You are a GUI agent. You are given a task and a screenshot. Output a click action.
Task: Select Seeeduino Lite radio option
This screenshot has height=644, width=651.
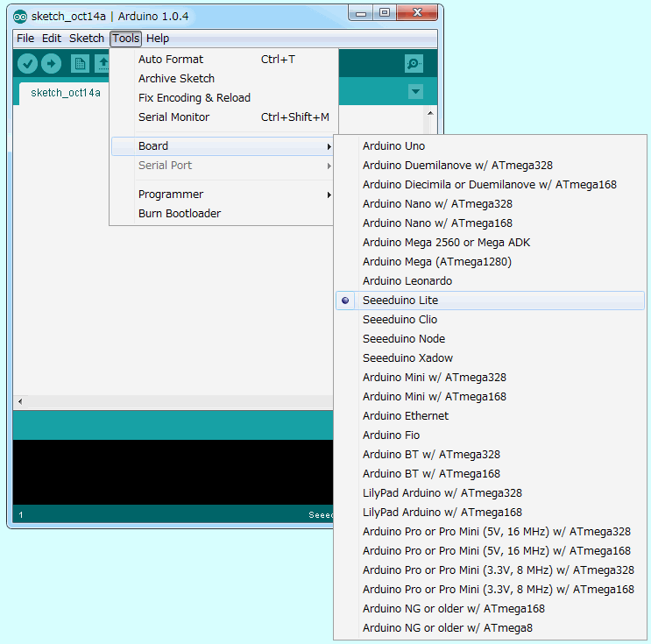490,301
